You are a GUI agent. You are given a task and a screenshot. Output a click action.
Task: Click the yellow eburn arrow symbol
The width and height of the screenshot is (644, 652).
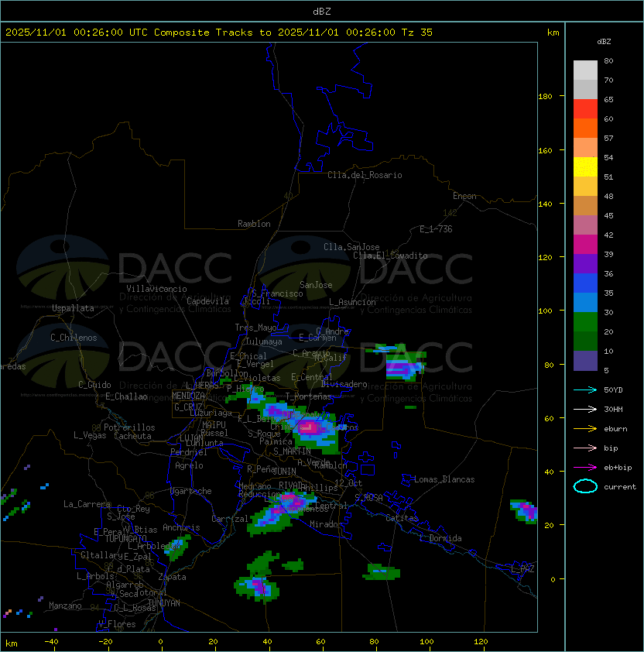[x=585, y=429]
